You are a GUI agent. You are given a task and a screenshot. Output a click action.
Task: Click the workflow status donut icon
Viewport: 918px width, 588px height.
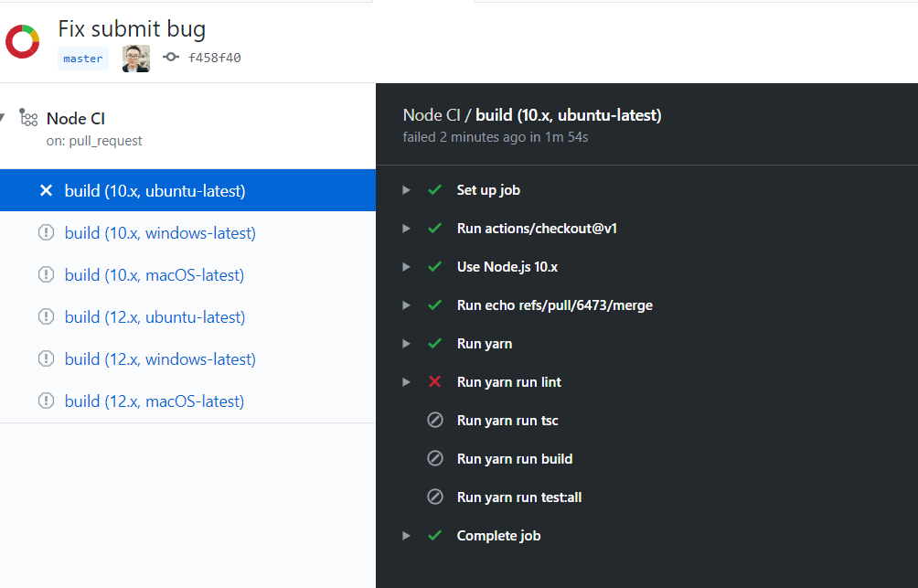click(22, 41)
